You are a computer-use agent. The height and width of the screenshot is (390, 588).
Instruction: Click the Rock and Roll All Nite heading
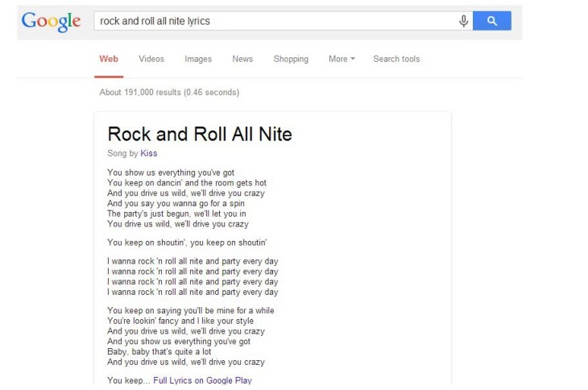200,134
